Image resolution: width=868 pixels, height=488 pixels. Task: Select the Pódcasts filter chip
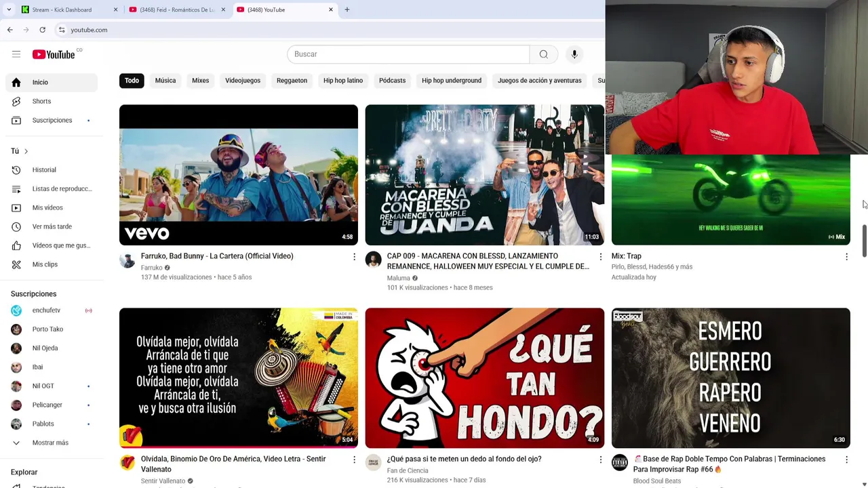(392, 81)
